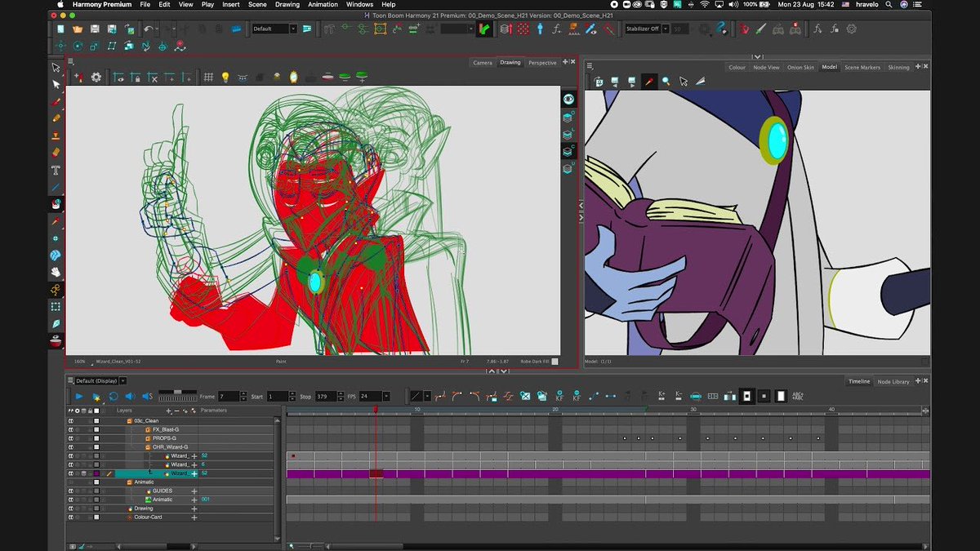Click the Delete Keyframe KF- icon in Timeline
980x551 pixels.
click(577, 396)
